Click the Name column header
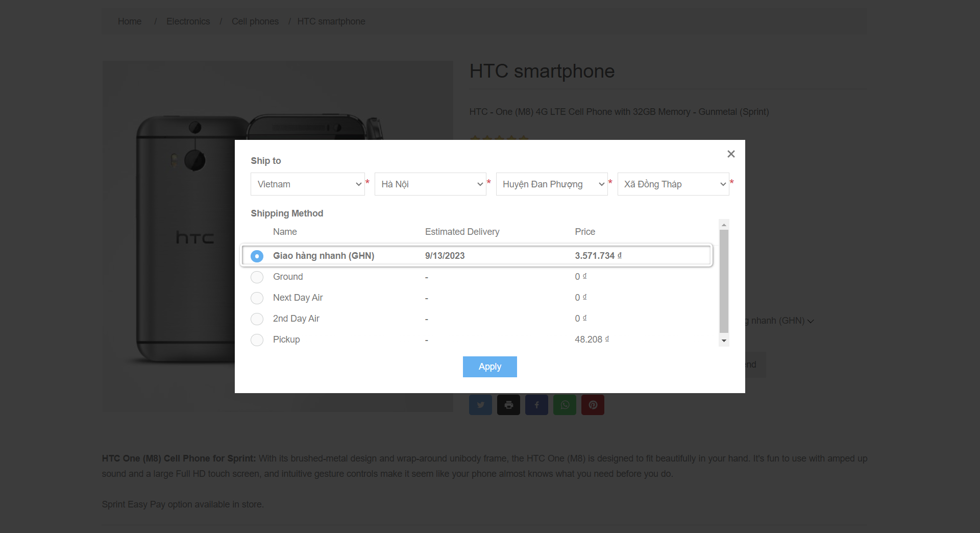The height and width of the screenshot is (533, 980). [285, 232]
